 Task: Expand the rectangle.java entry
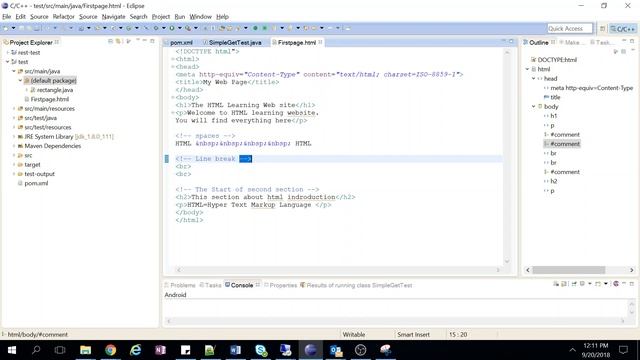(27, 90)
